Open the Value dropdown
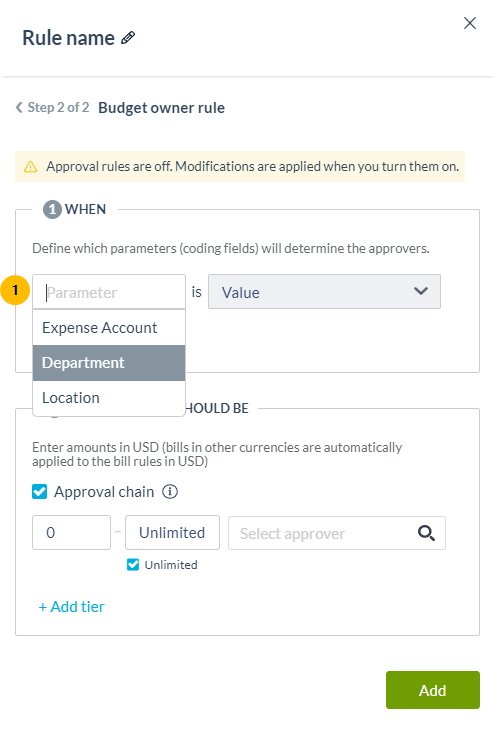This screenshot has height=743, width=495. pyautogui.click(x=324, y=292)
